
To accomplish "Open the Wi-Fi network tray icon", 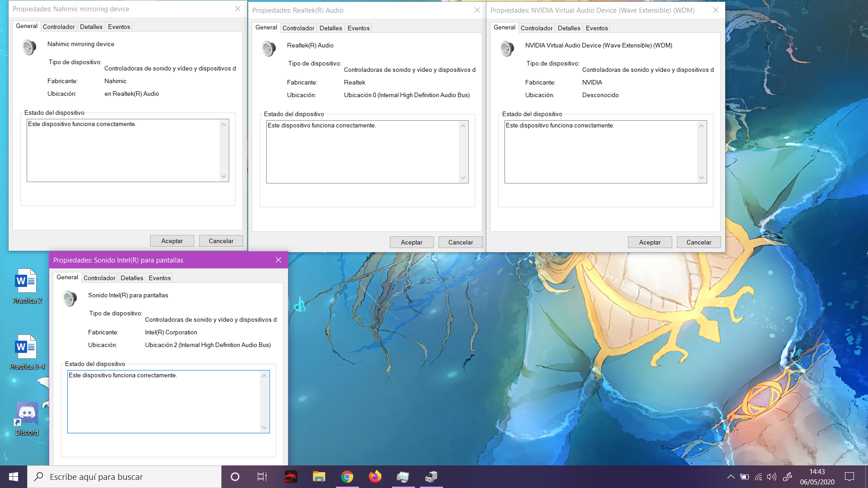I will coord(759,477).
